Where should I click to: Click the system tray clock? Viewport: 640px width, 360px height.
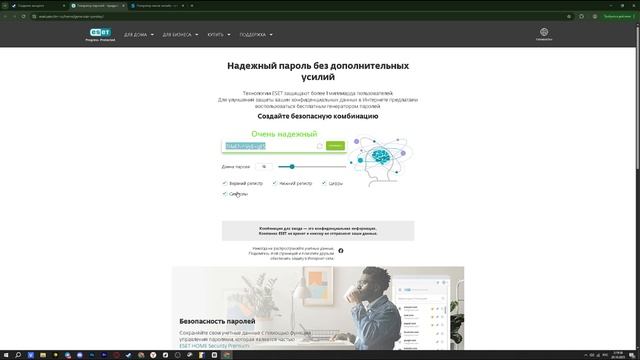(x=618, y=355)
